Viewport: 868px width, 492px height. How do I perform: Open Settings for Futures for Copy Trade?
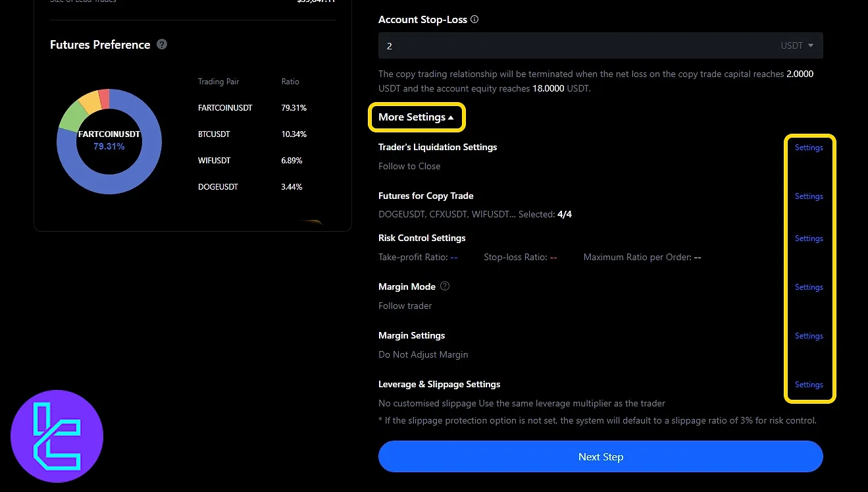coord(809,196)
